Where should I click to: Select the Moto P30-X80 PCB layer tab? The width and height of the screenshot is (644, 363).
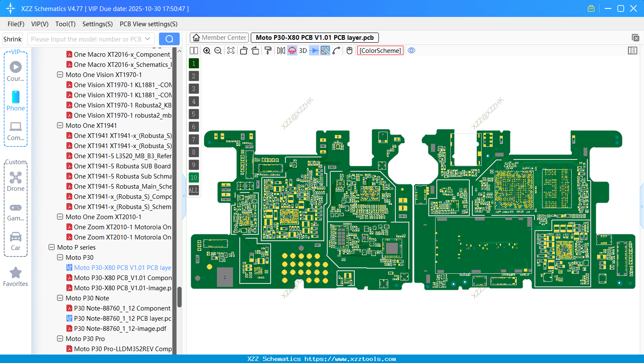315,37
